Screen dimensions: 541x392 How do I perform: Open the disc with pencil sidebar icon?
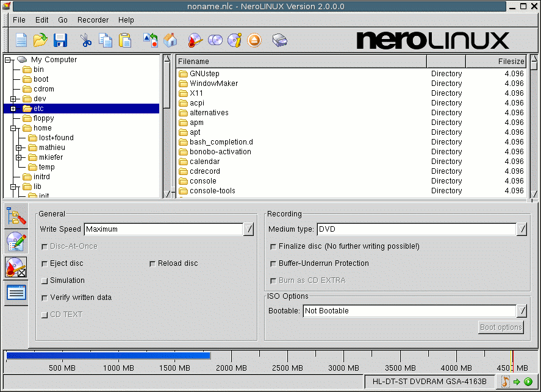16,241
